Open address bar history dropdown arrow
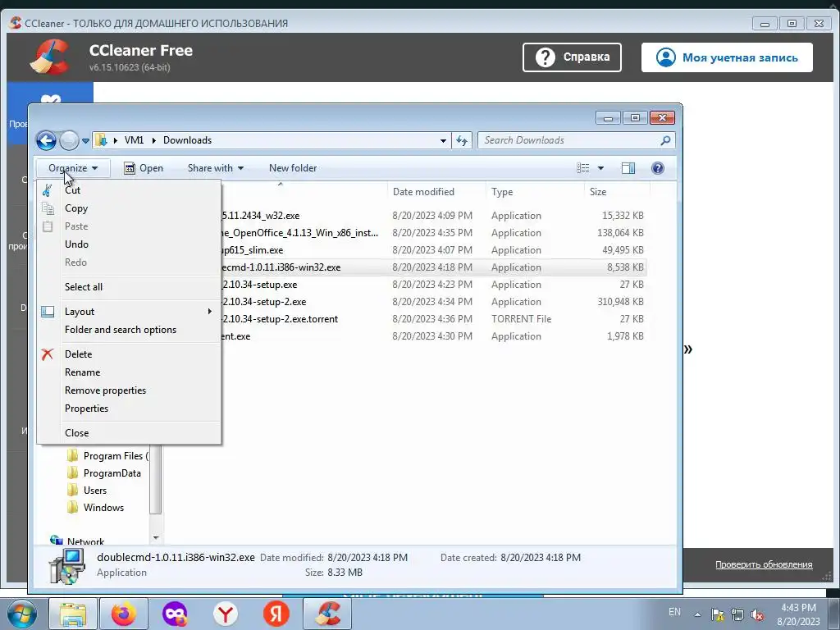The height and width of the screenshot is (630, 840). 443,140
